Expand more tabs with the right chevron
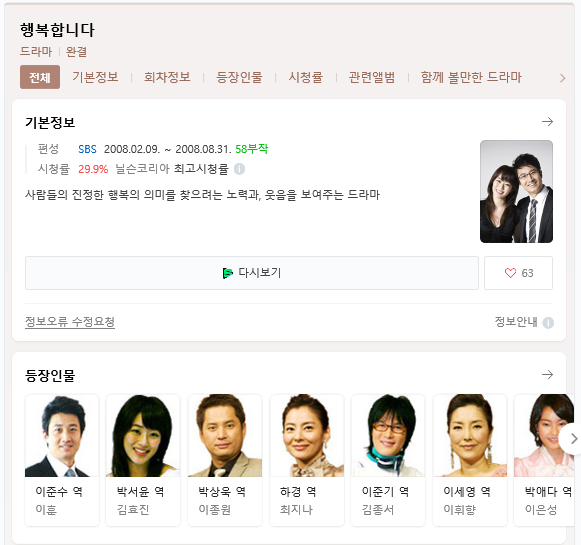The image size is (581, 545). [x=562, y=78]
